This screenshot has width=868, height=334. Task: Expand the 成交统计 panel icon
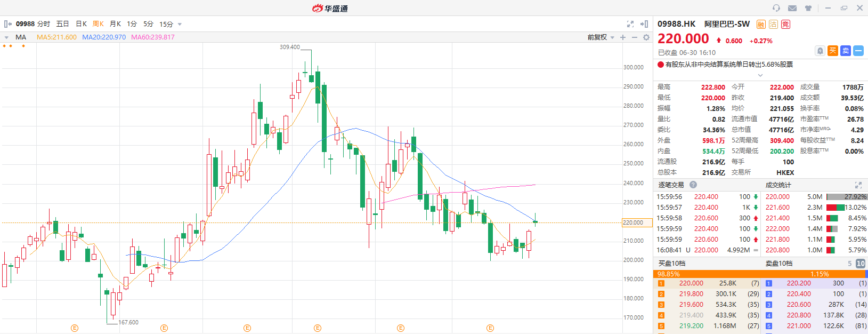pyautogui.click(x=858, y=185)
